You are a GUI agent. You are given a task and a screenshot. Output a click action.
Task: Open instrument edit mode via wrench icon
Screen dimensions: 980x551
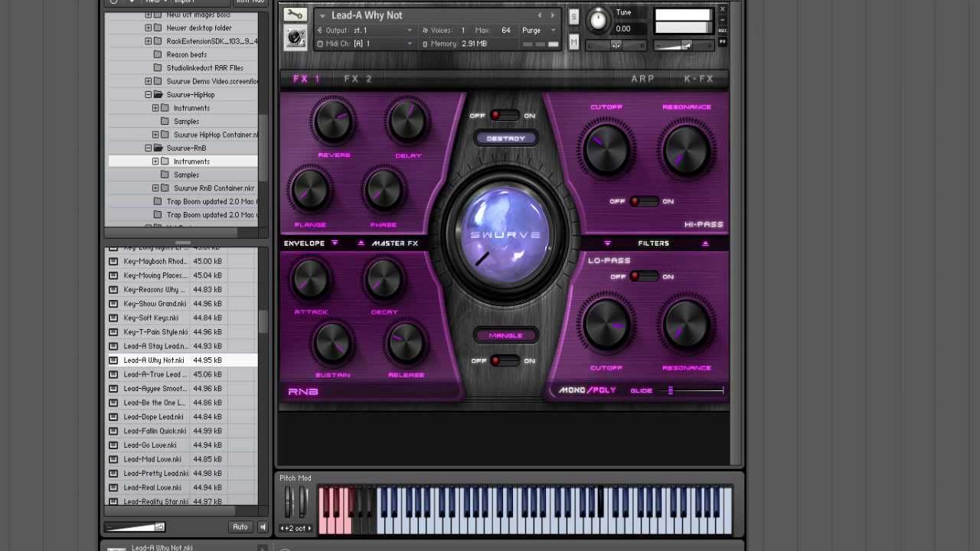295,15
